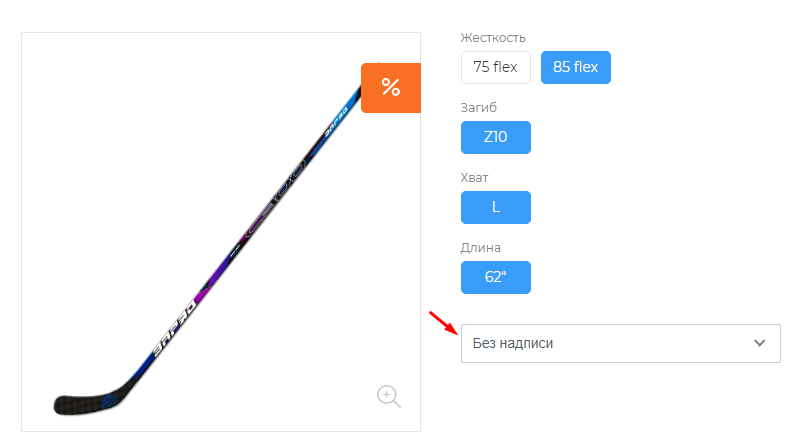Click the small brand logo on upper shaft
The width and height of the screenshot is (799, 436).
(x=336, y=121)
